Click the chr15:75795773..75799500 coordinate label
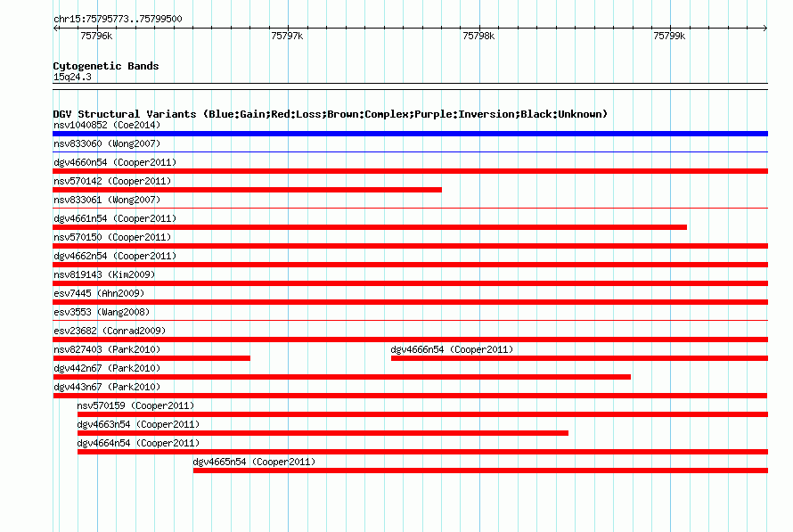Image resolution: width=793 pixels, height=532 pixels. tap(118, 19)
